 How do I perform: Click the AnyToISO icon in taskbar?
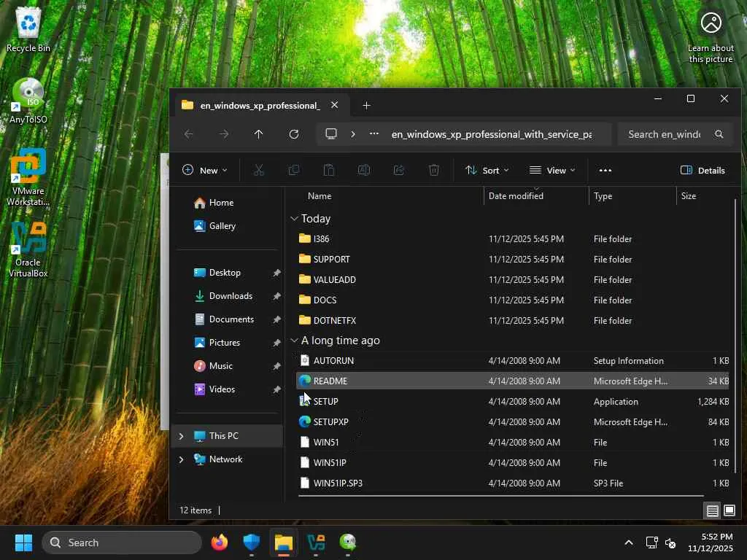point(348,542)
